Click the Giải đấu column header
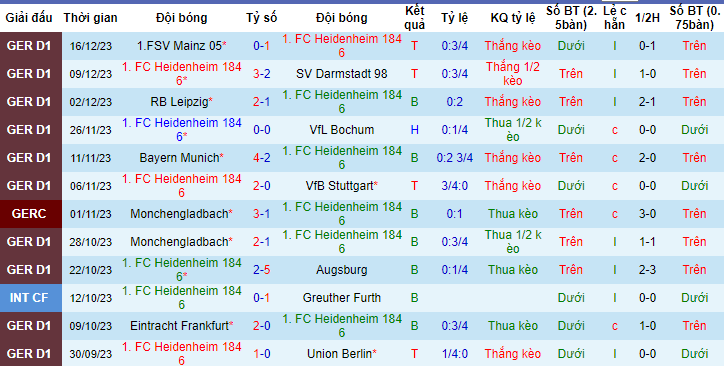Viewport: 724px width, 366px height. [29, 18]
